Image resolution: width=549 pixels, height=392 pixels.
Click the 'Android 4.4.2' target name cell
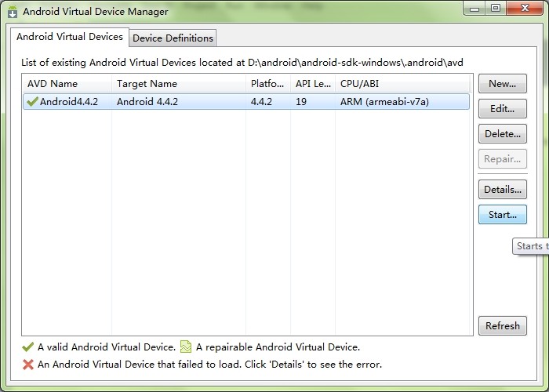point(147,102)
